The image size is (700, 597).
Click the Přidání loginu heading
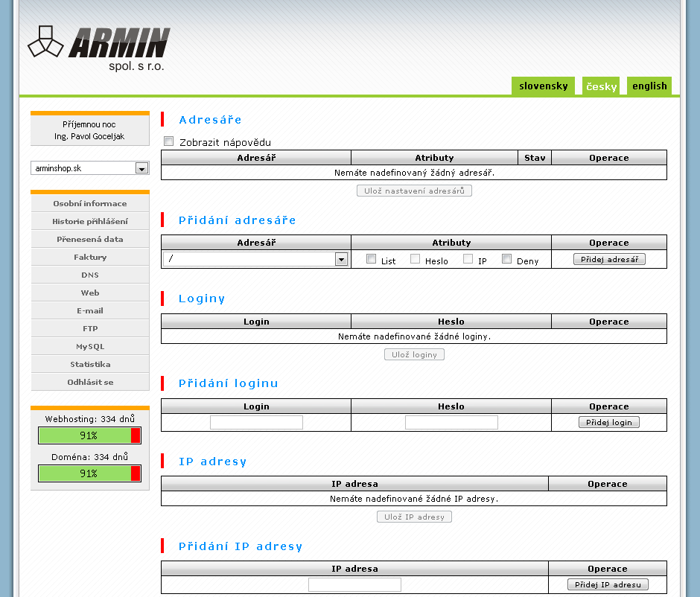228,383
